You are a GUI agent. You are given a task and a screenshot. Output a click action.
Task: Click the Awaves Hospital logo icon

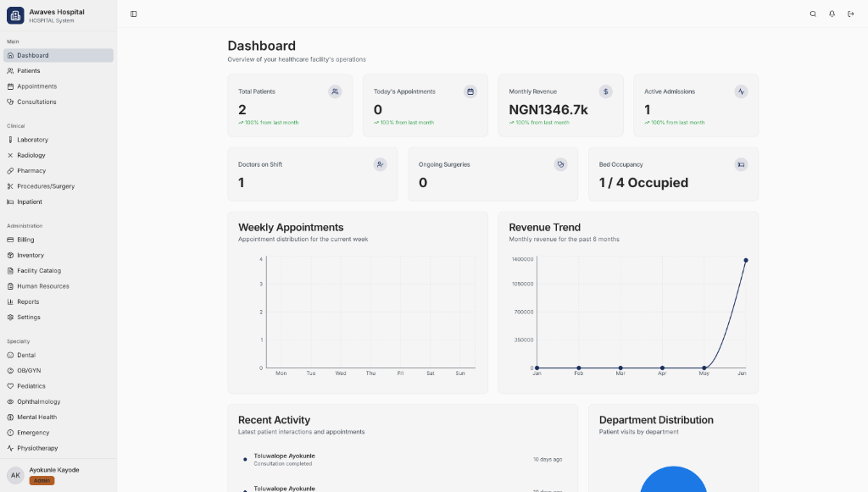15,15
